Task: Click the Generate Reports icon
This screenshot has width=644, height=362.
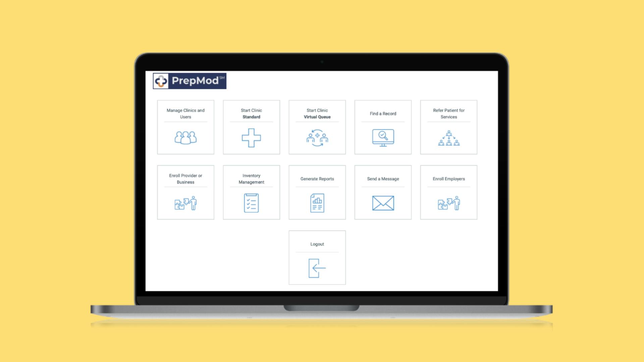Action: (x=317, y=202)
